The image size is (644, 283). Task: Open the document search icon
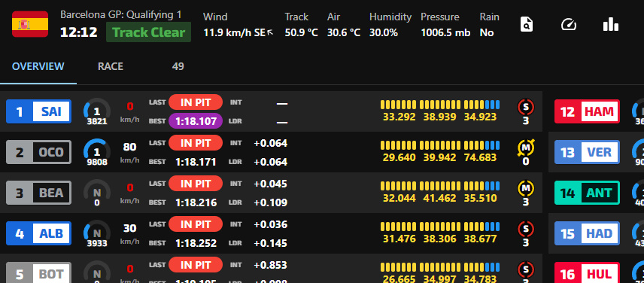point(526,25)
